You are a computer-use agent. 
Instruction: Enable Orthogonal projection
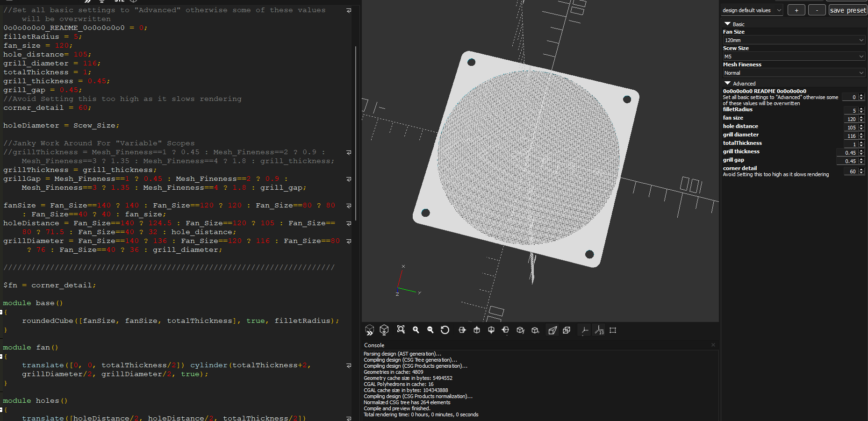pyautogui.click(x=567, y=330)
